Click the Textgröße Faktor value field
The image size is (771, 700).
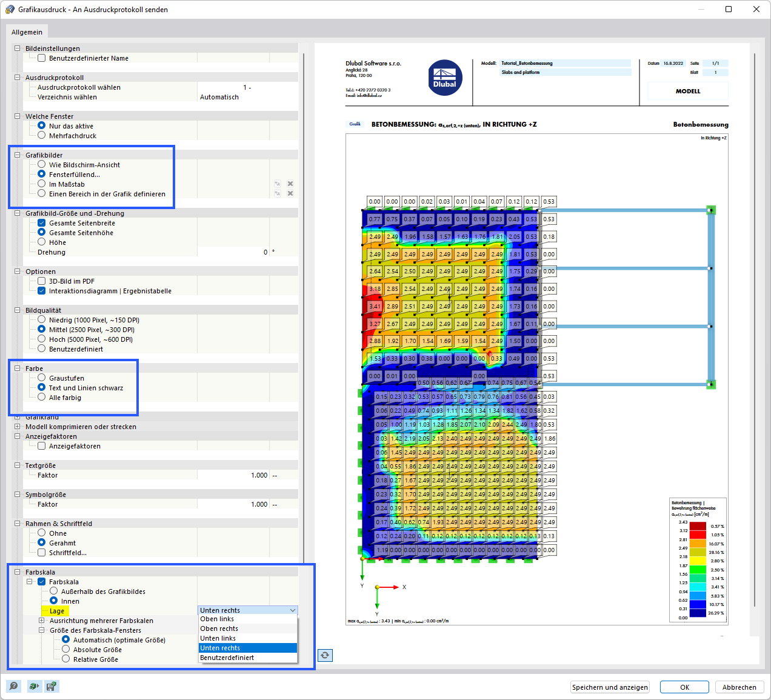[233, 475]
